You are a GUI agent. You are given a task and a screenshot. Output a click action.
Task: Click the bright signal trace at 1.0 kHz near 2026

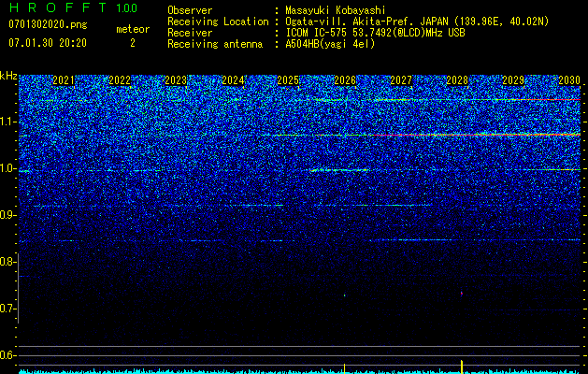pos(339,170)
